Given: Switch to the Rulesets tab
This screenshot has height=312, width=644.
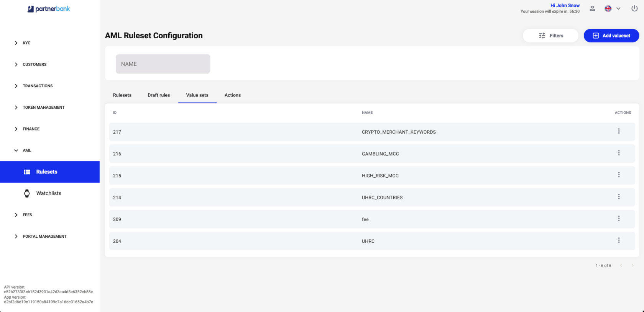Looking at the screenshot, I should click(x=122, y=95).
